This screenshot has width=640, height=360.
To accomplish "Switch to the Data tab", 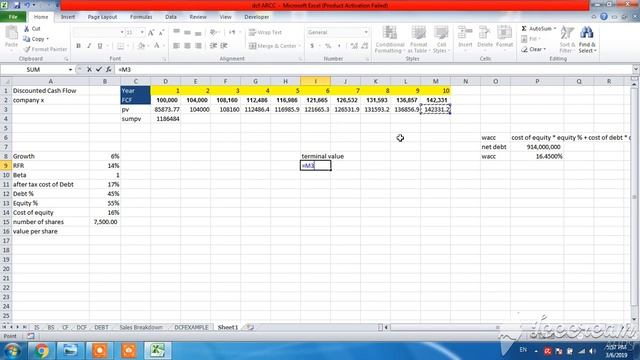I will coord(171,17).
